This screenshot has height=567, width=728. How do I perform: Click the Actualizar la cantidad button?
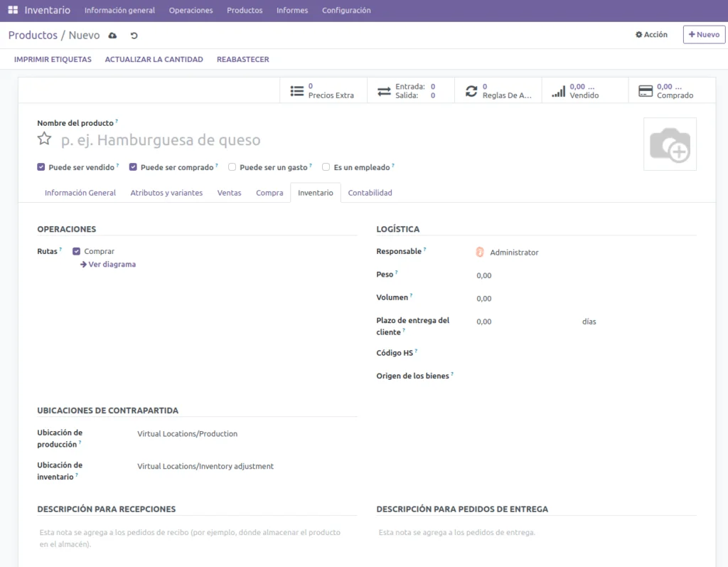tap(154, 60)
